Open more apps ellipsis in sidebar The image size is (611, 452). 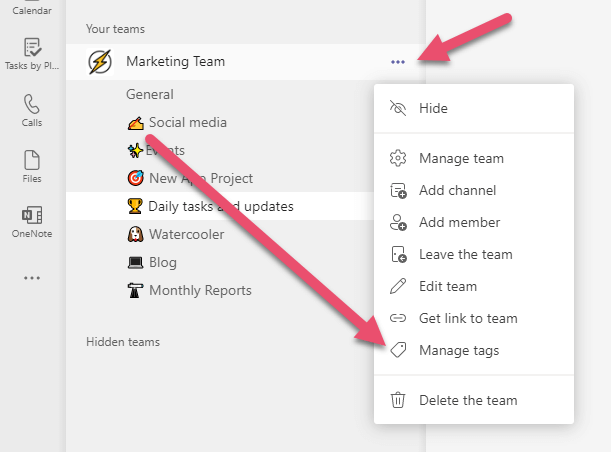click(32, 277)
